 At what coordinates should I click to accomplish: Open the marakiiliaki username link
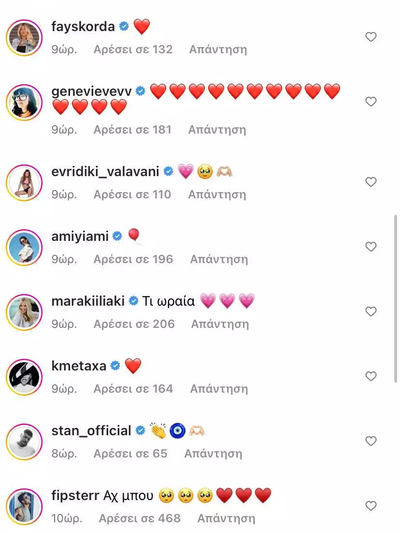(88, 301)
